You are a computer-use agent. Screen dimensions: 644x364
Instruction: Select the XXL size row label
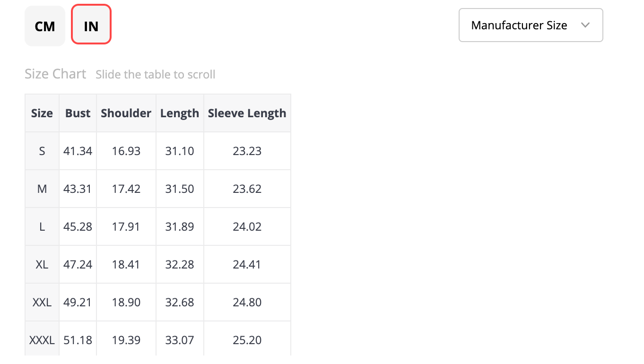[42, 302]
